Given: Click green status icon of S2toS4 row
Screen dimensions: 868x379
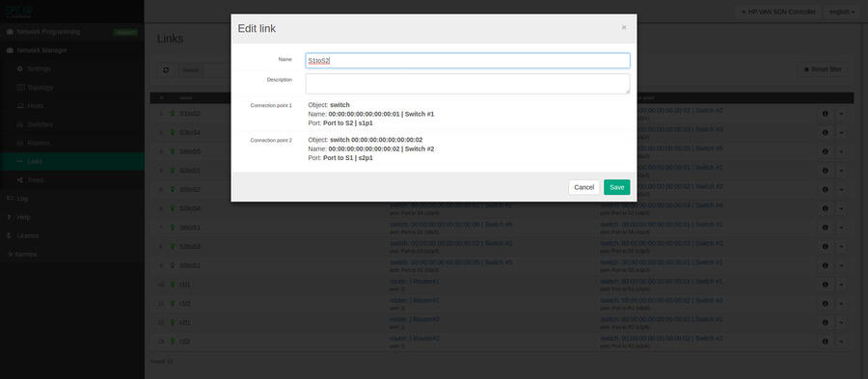Looking at the screenshot, I should point(173,208).
